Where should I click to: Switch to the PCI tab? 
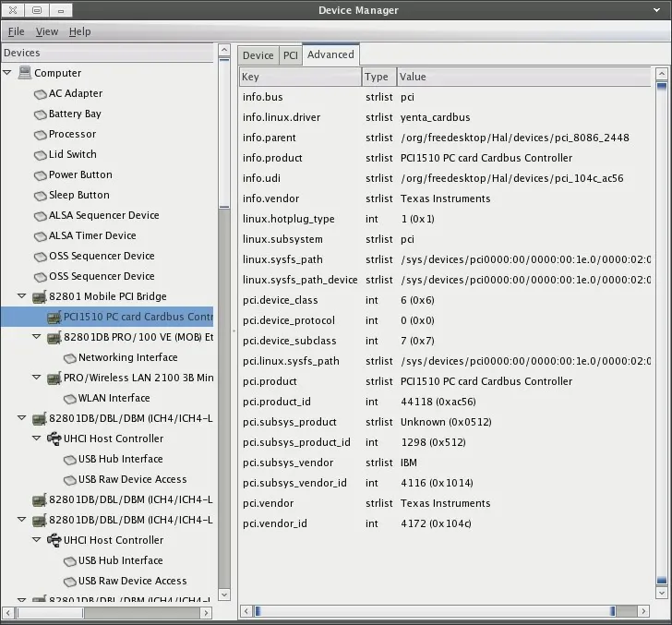pos(290,55)
